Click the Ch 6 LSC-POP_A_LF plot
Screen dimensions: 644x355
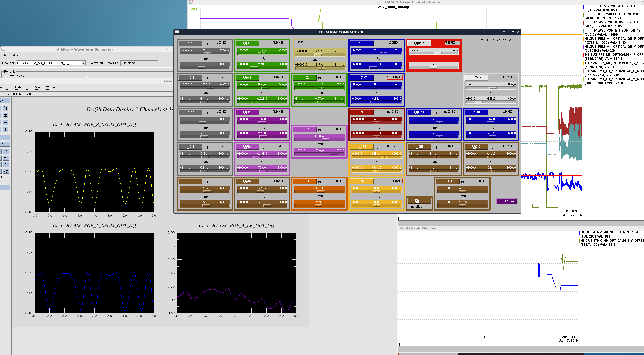click(236, 273)
